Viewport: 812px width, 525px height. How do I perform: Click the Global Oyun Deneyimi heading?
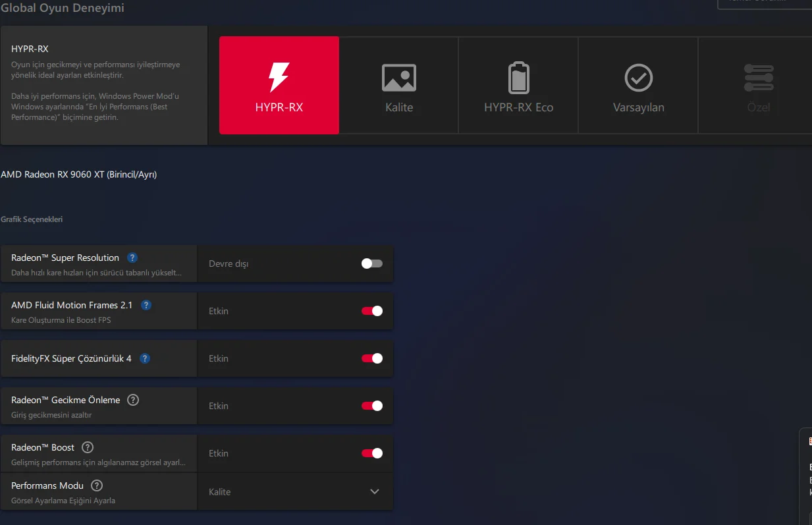coord(63,8)
